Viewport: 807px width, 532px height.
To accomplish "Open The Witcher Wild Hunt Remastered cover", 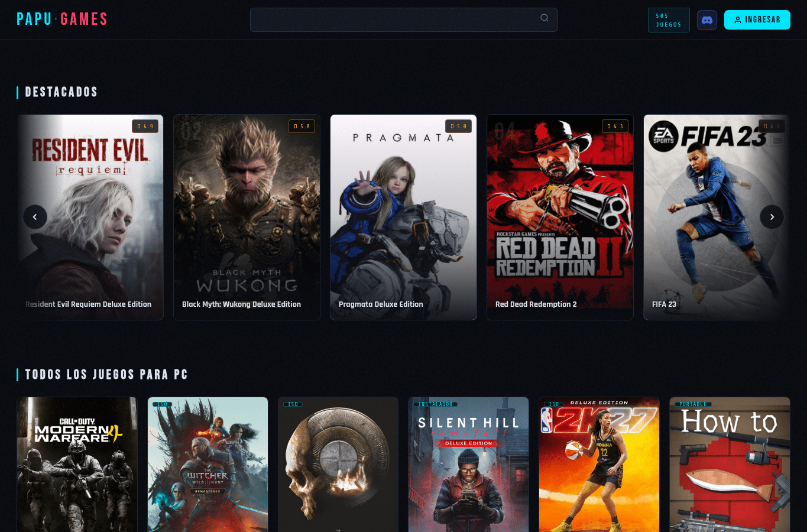I will coord(208,465).
